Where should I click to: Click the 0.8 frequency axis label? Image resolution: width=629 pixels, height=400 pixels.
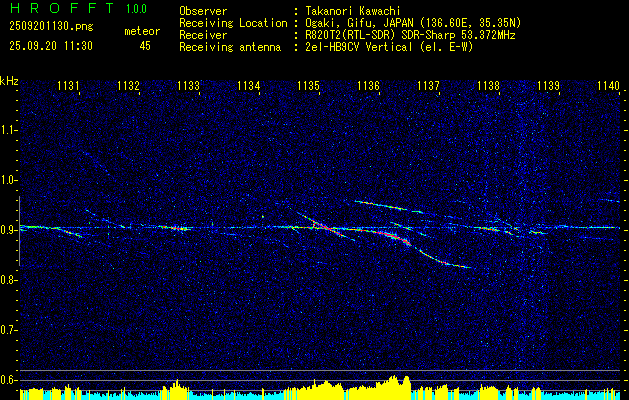[x=8, y=280]
